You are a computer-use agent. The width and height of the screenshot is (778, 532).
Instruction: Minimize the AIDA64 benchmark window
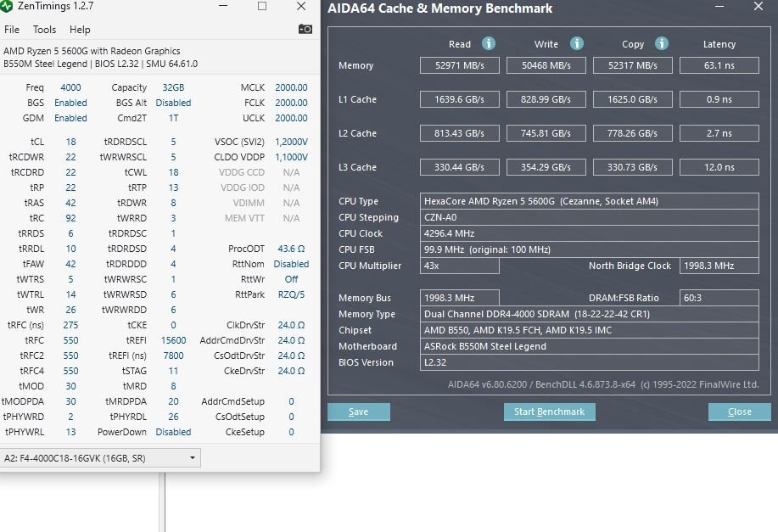pos(719,7)
